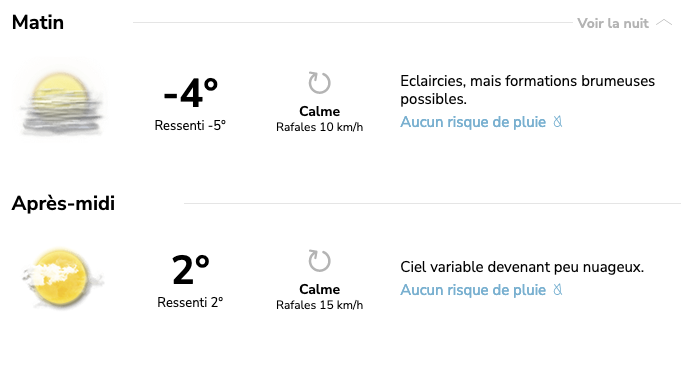Click 'Rafales 15 km/h' gust label
The width and height of the screenshot is (683, 372).
(x=319, y=305)
